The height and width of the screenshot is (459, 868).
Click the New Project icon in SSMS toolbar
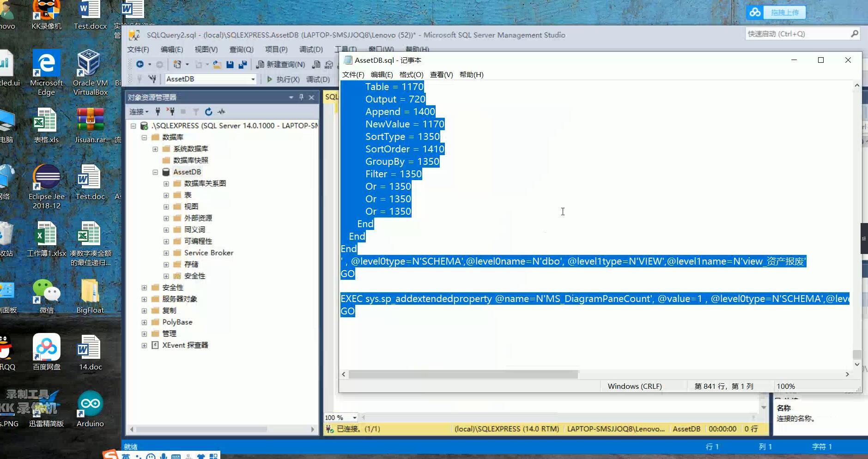177,64
